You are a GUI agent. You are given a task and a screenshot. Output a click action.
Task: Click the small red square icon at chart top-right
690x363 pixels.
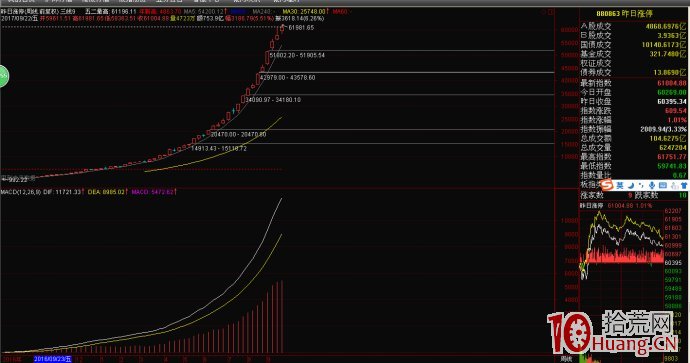(x=551, y=12)
